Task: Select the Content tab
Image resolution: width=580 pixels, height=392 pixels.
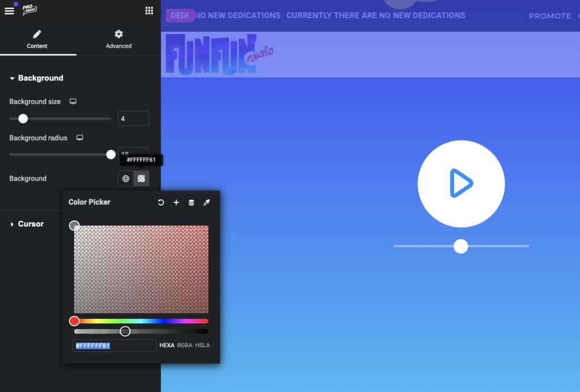Action: (x=37, y=40)
